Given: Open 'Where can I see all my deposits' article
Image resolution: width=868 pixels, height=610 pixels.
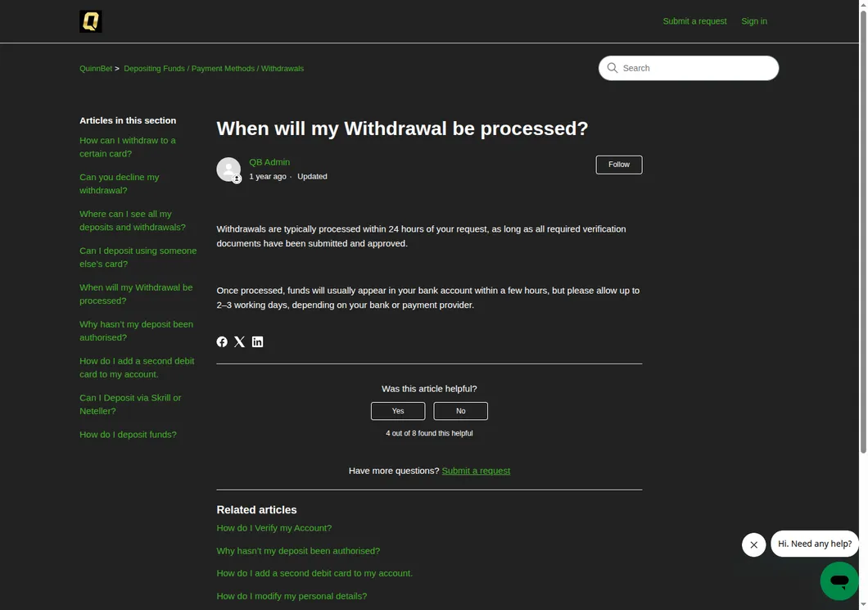Looking at the screenshot, I should 133,220.
